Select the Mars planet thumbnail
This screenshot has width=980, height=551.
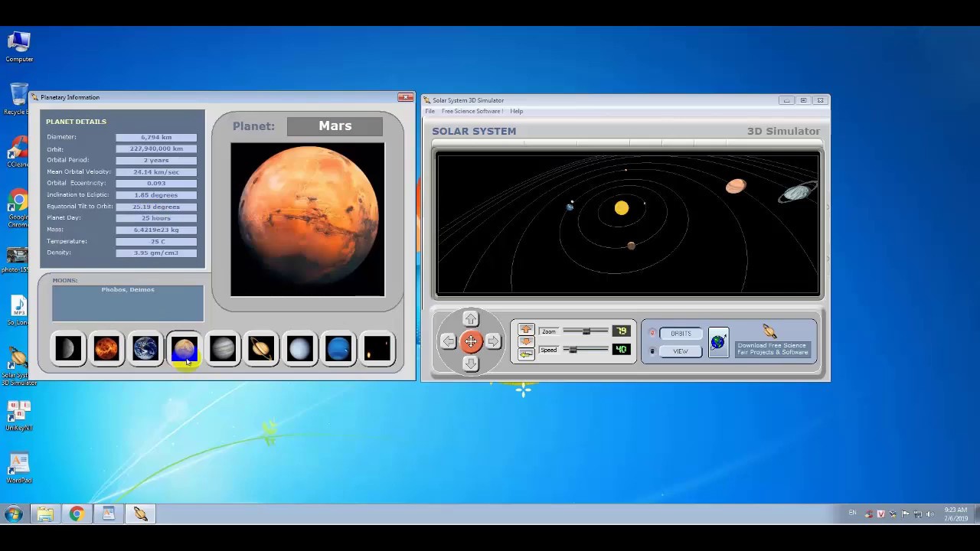[x=184, y=349]
